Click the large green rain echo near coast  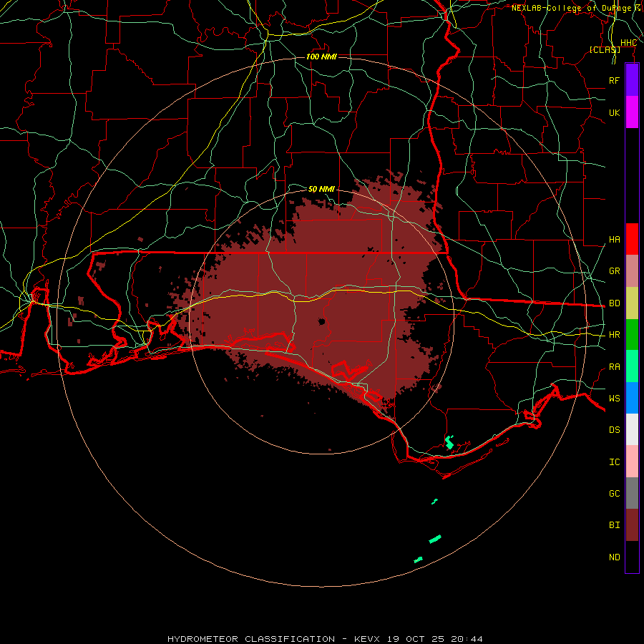[x=449, y=443]
